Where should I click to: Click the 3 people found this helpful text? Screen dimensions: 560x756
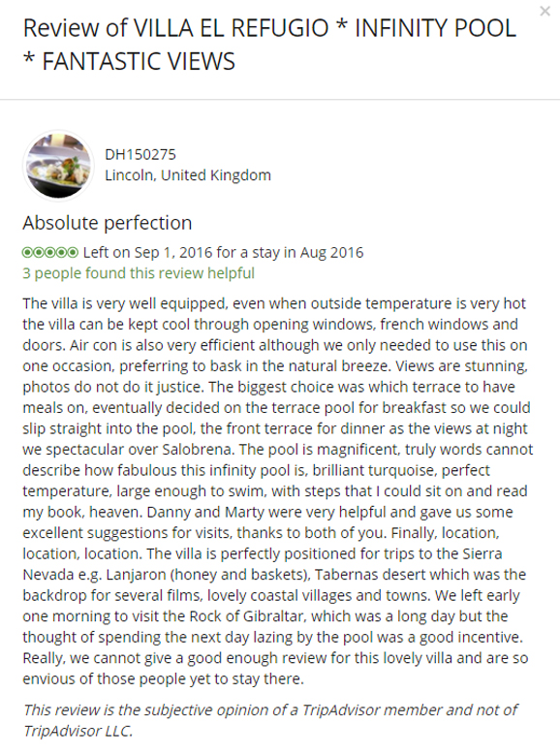(139, 273)
